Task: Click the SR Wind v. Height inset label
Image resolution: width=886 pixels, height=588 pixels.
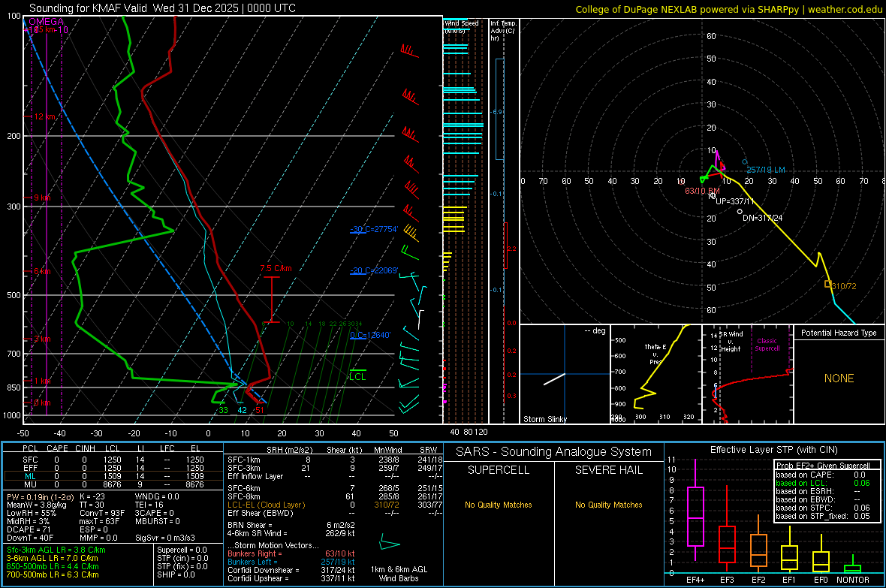Action: tap(731, 342)
